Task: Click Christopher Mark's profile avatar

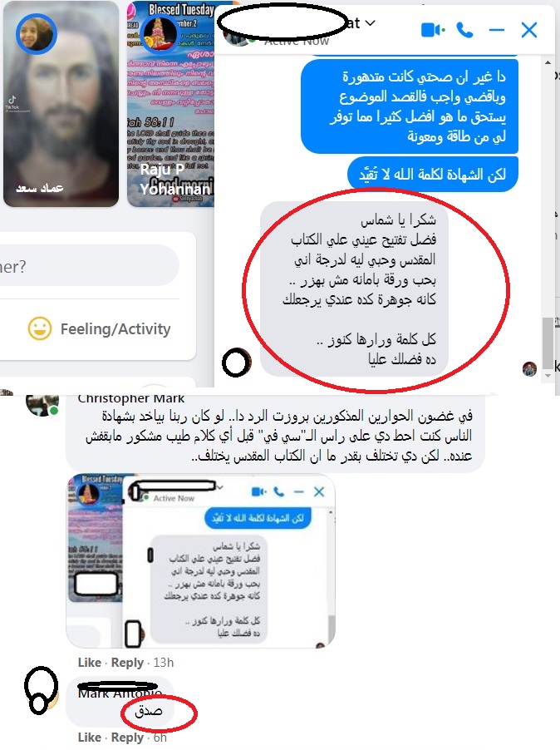Action: [42, 404]
